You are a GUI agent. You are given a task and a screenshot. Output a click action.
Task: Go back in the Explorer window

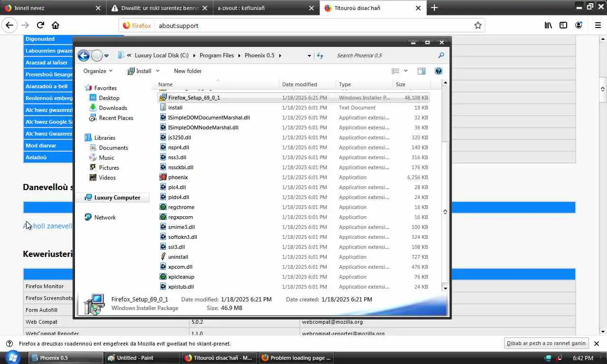click(x=83, y=55)
